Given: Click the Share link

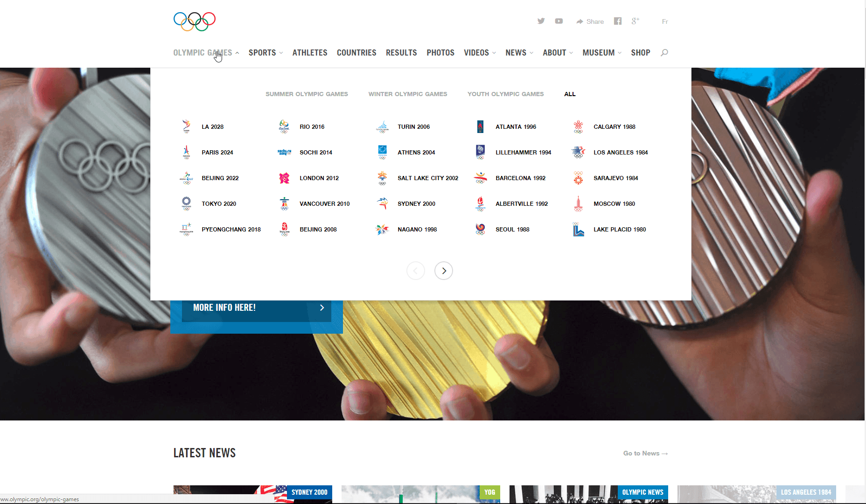Looking at the screenshot, I should tap(590, 21).
